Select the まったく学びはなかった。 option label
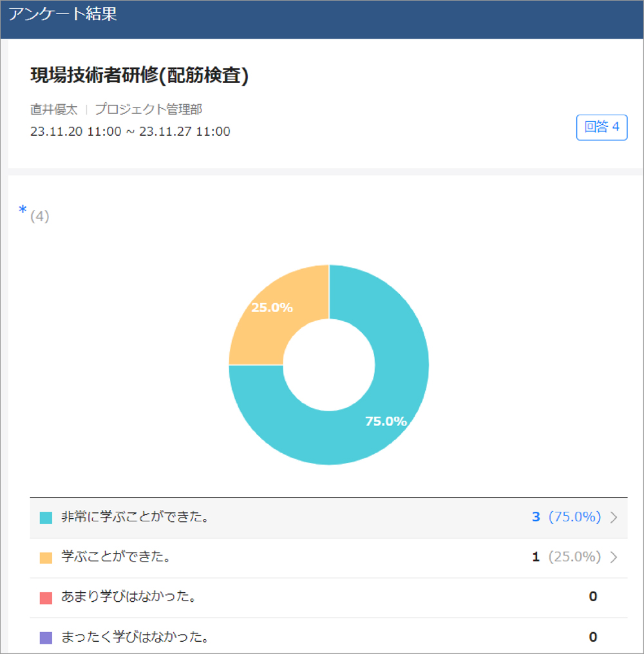Screen dimensions: 644x654 click(135, 637)
